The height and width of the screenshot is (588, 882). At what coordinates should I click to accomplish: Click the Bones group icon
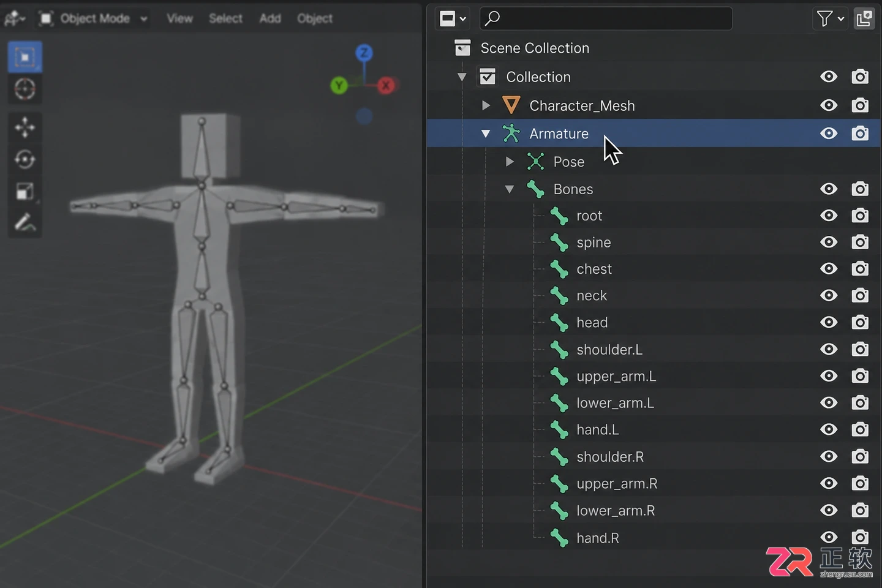(x=535, y=189)
